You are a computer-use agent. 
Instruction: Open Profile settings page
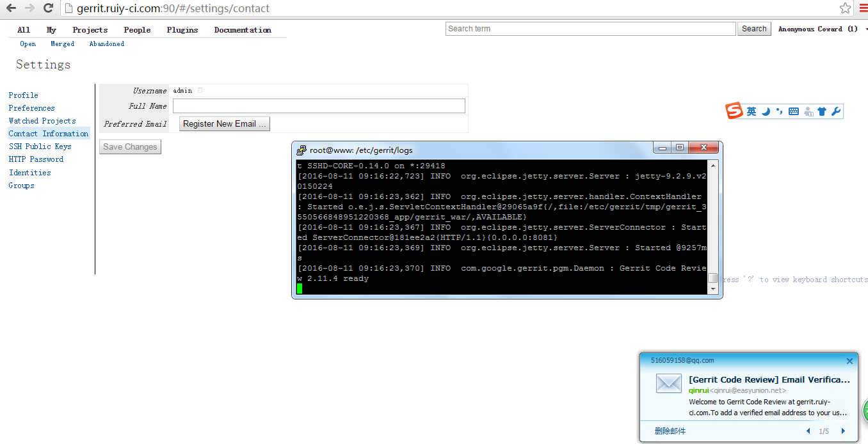click(x=23, y=95)
